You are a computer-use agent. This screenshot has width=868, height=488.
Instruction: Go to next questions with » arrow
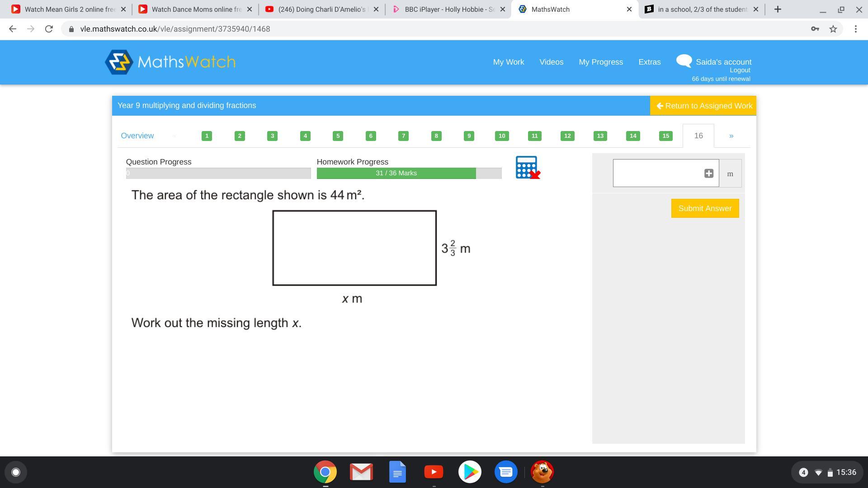(x=731, y=136)
